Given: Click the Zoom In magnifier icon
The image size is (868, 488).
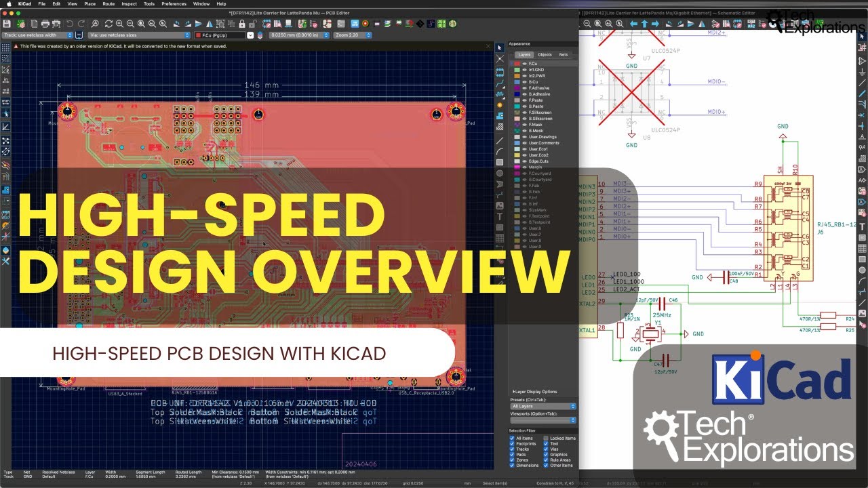Looking at the screenshot, I should click(119, 23).
